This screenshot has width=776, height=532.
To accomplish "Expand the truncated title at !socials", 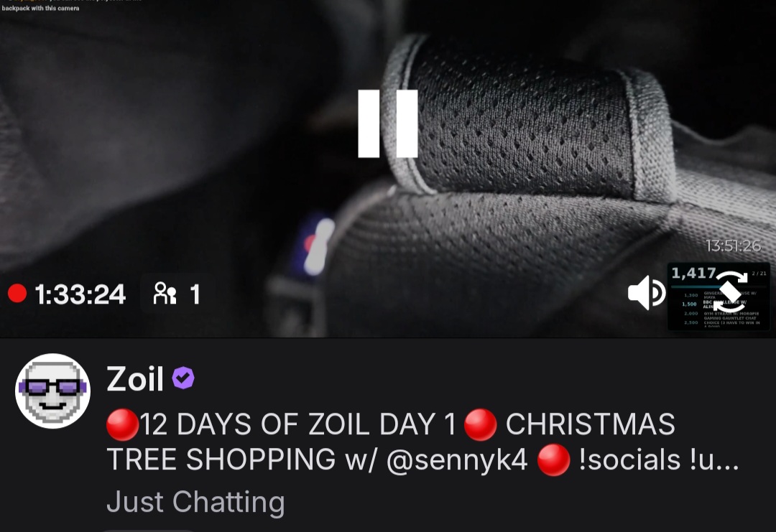I will point(659,459).
